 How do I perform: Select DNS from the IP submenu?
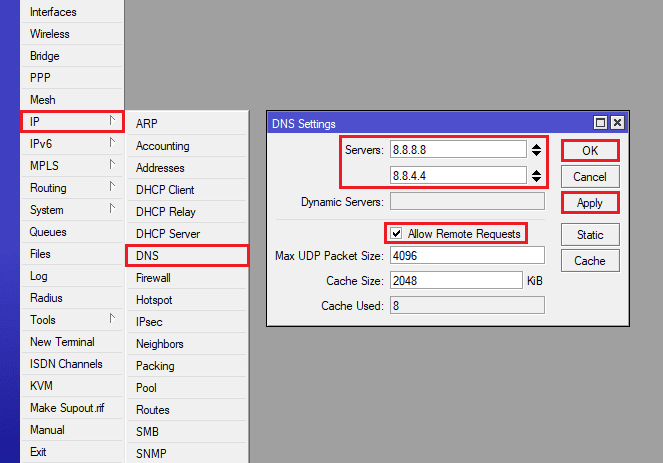[187, 256]
